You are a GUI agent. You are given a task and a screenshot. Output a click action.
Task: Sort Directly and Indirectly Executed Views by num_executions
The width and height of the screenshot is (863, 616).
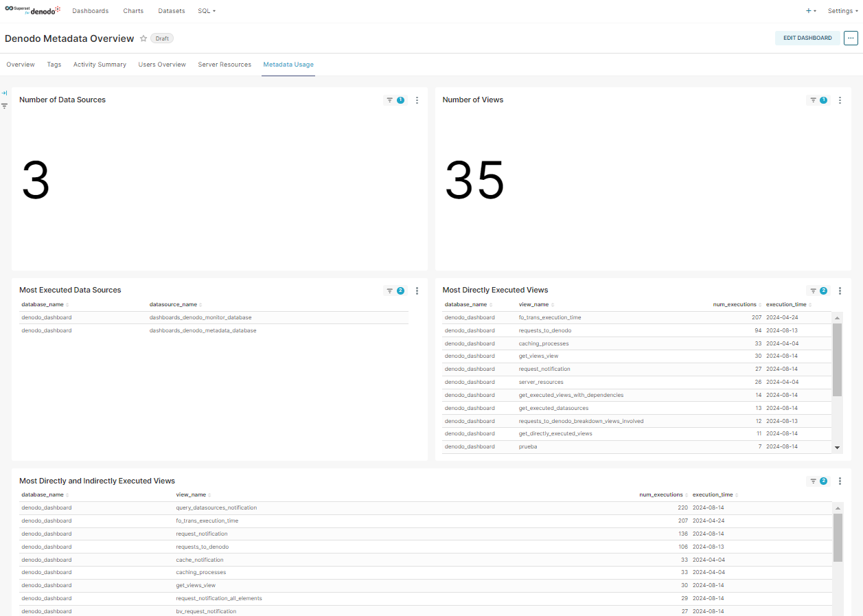(x=663, y=494)
